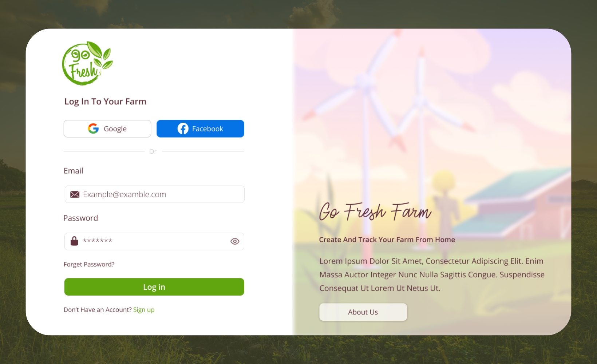Click the Go Fresh Farm script title
Viewport: 597px width, 364px height.
click(x=375, y=211)
